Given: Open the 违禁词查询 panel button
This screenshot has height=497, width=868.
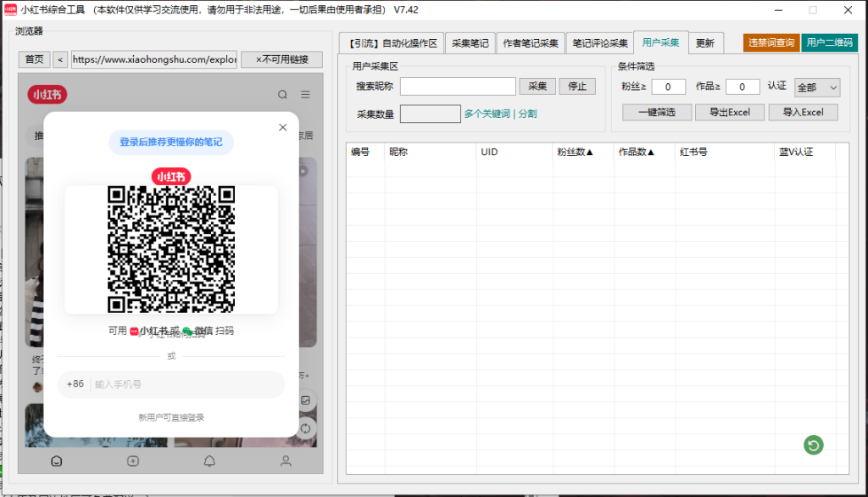Looking at the screenshot, I should pyautogui.click(x=771, y=42).
